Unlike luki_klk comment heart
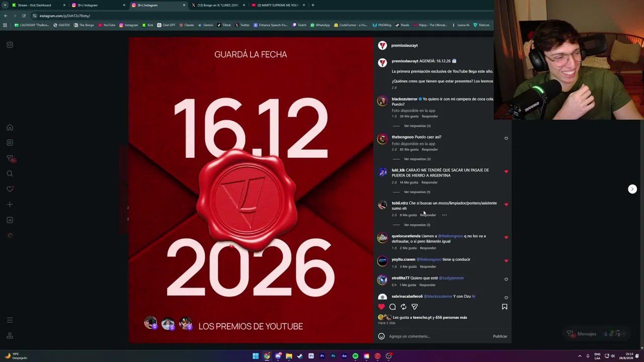 [x=506, y=171]
